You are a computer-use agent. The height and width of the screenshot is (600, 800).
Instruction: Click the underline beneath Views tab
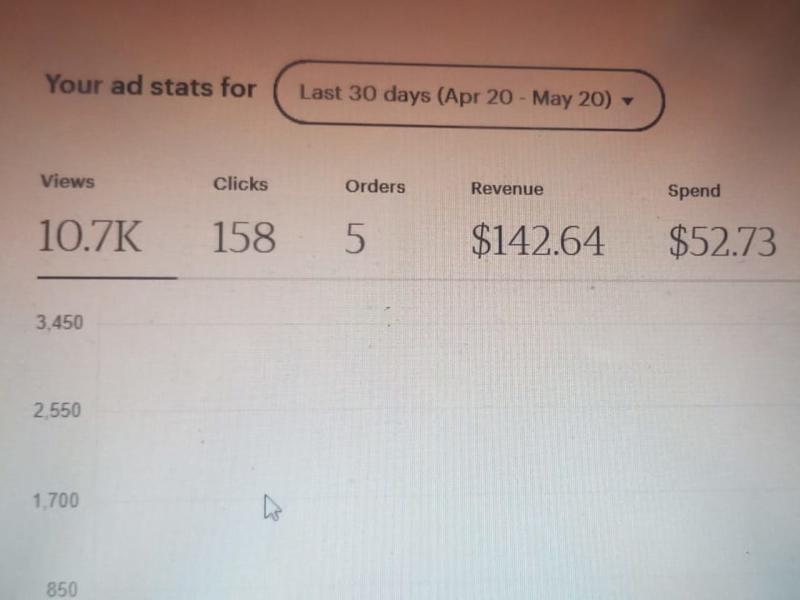click(x=107, y=278)
